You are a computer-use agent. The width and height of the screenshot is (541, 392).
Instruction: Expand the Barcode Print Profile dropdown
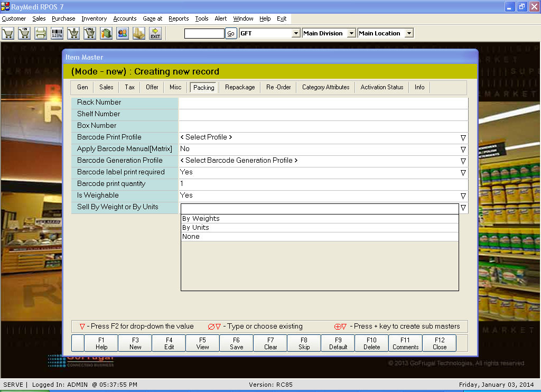click(463, 137)
